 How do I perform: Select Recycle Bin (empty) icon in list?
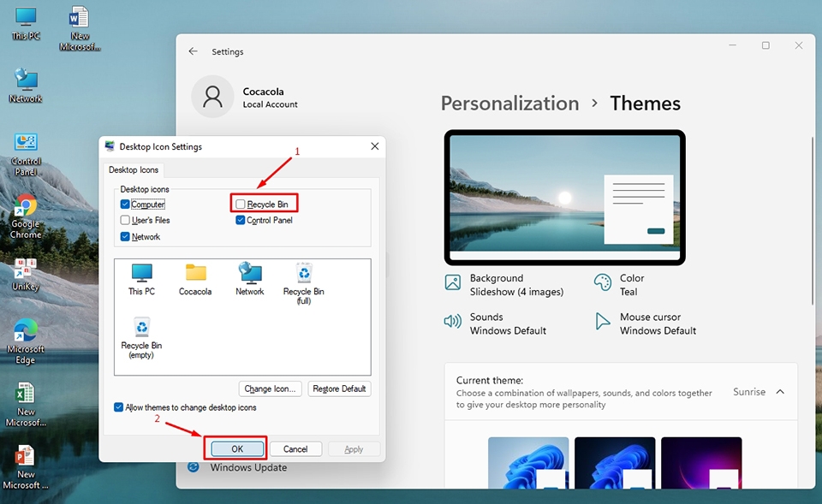point(141,338)
